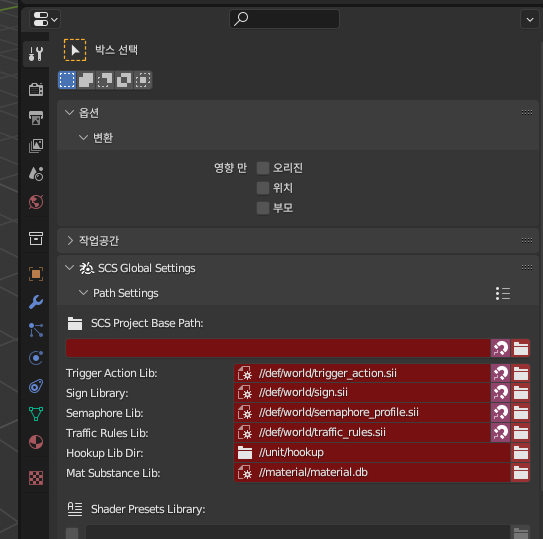Browse file for Sign Library
This screenshot has width=543, height=539.
tap(520, 393)
